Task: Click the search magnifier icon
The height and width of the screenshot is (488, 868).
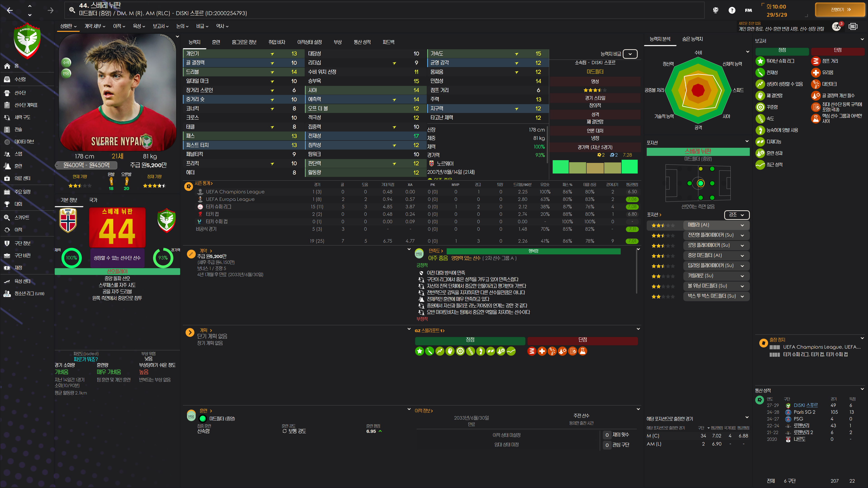Action: click(72, 10)
